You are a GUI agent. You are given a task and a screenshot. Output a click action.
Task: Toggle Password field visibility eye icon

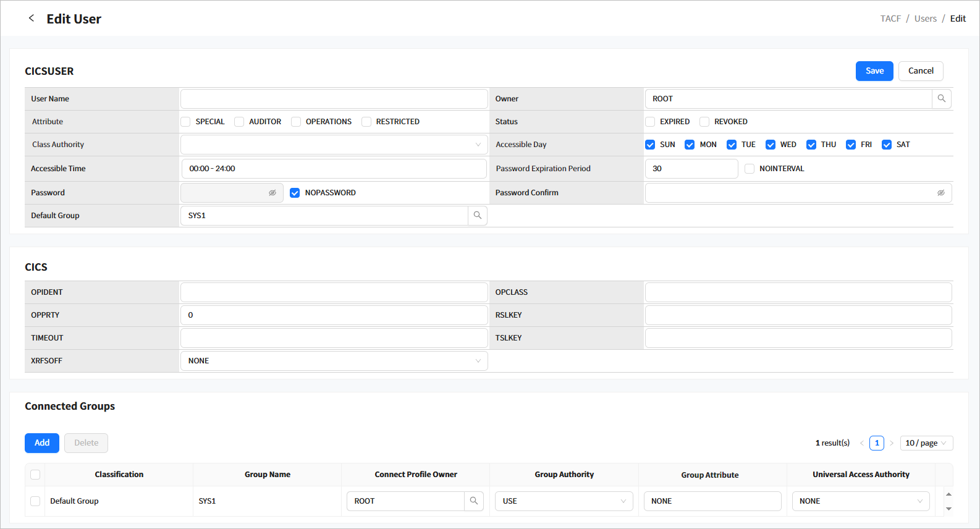pyautogui.click(x=272, y=193)
